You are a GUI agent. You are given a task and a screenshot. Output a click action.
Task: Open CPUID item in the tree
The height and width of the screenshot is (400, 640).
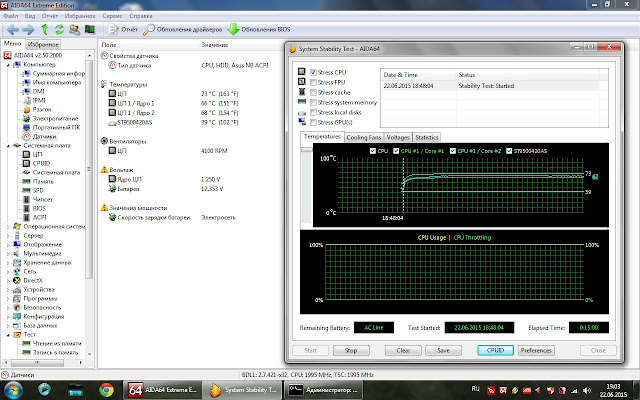click(36, 163)
